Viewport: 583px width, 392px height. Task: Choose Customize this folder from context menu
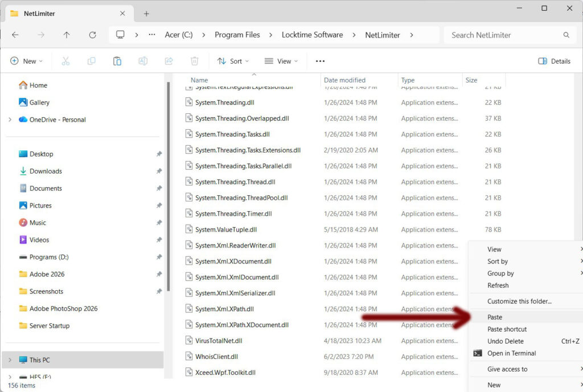click(x=519, y=302)
